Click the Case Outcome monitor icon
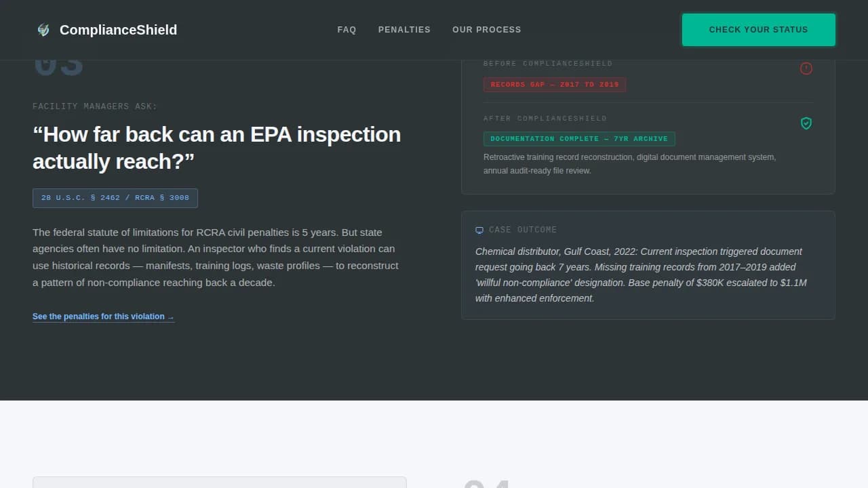868x488 pixels. pos(479,230)
